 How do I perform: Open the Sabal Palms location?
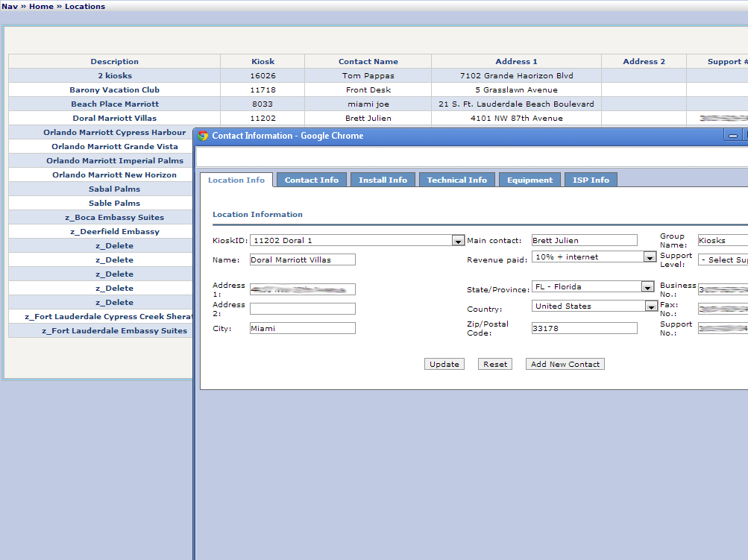point(115,189)
